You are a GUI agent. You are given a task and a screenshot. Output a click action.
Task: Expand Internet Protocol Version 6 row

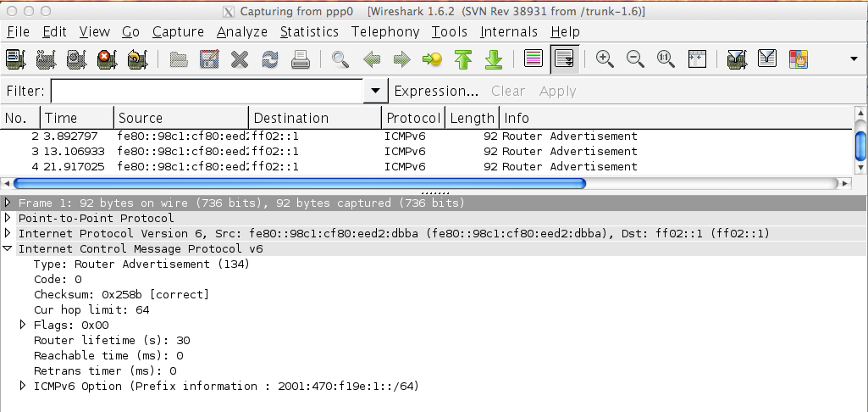pyautogui.click(x=8, y=233)
